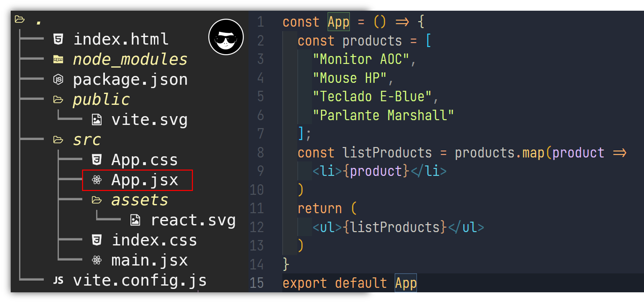This screenshot has height=303, width=644.
Task: Select the package.json file name
Action: pos(130,80)
